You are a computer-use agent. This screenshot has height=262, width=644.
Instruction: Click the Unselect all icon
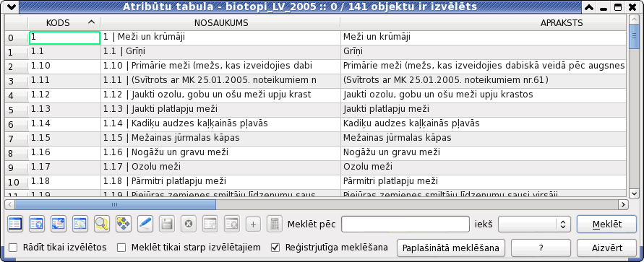coord(15,224)
